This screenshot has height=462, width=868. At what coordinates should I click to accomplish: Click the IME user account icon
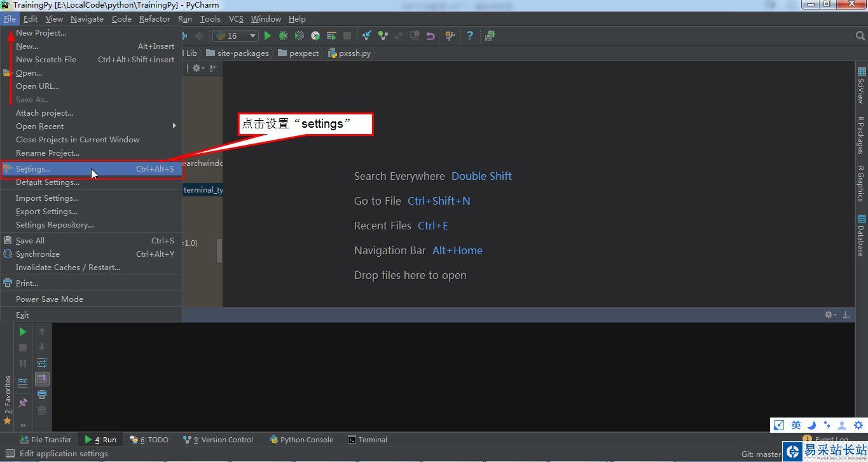pos(842,425)
